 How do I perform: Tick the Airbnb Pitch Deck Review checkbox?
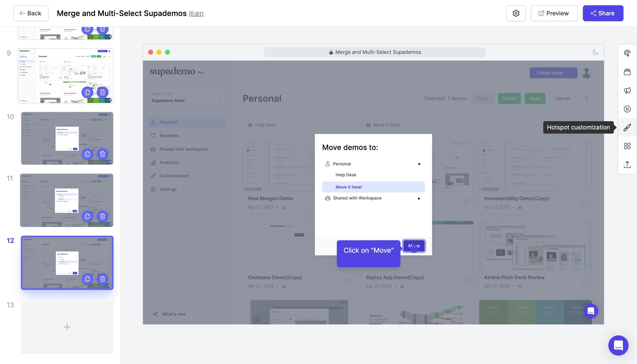pyautogui.click(x=584, y=281)
